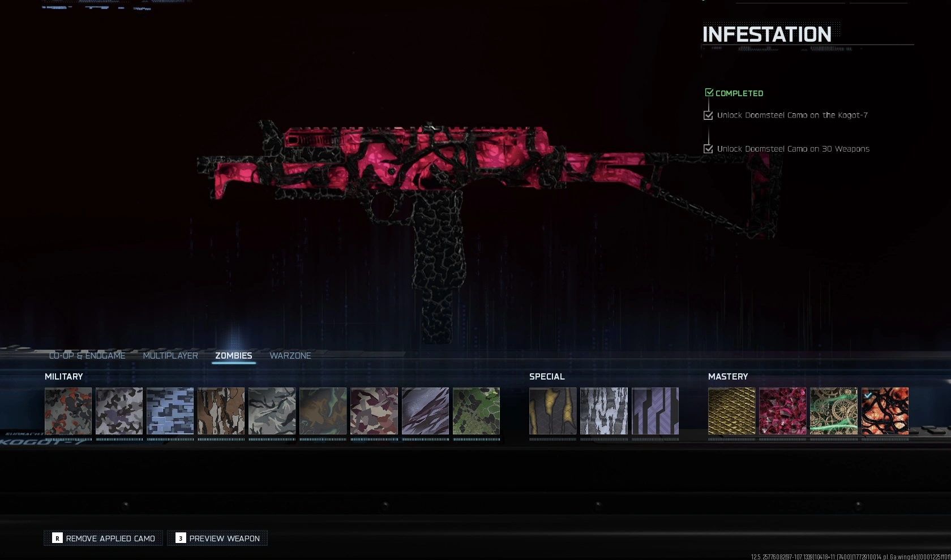Click the green Completed checkbox

(709, 93)
